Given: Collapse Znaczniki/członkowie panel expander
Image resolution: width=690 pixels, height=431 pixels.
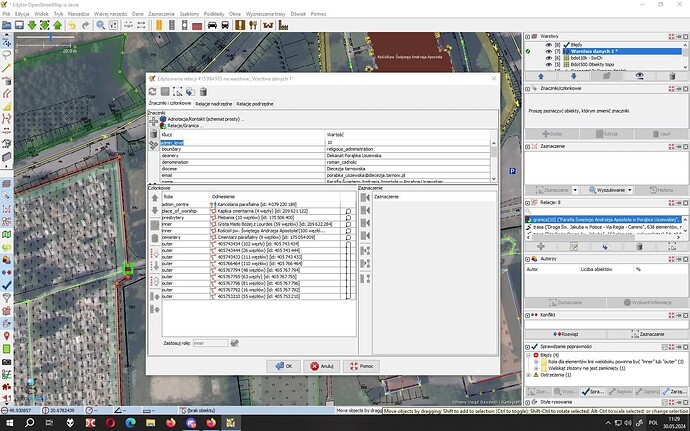Looking at the screenshot, I should coord(528,88).
